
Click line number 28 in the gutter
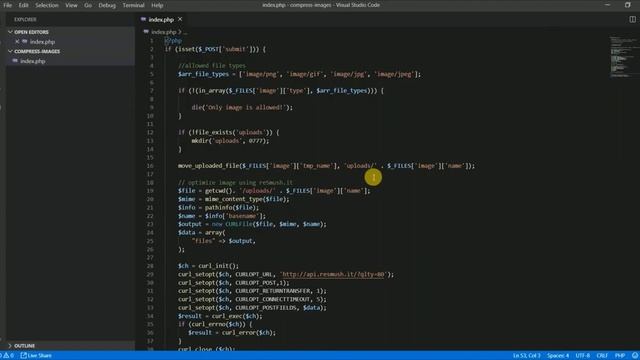(150, 266)
